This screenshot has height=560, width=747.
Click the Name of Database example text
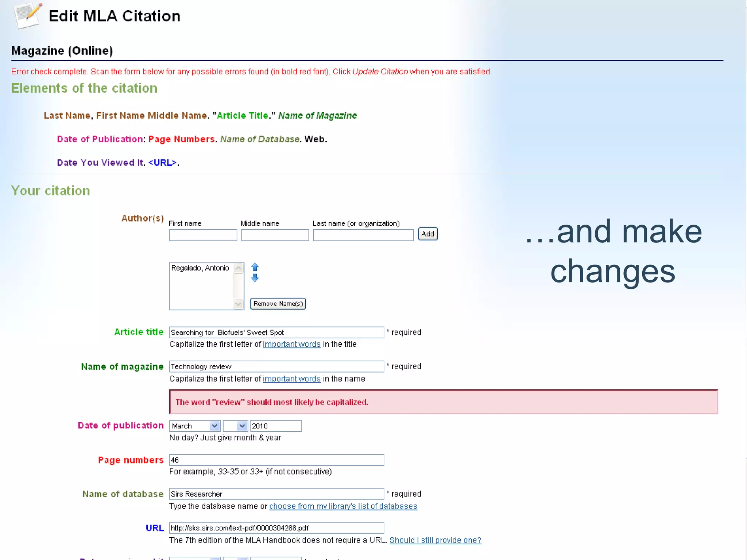[x=260, y=139]
